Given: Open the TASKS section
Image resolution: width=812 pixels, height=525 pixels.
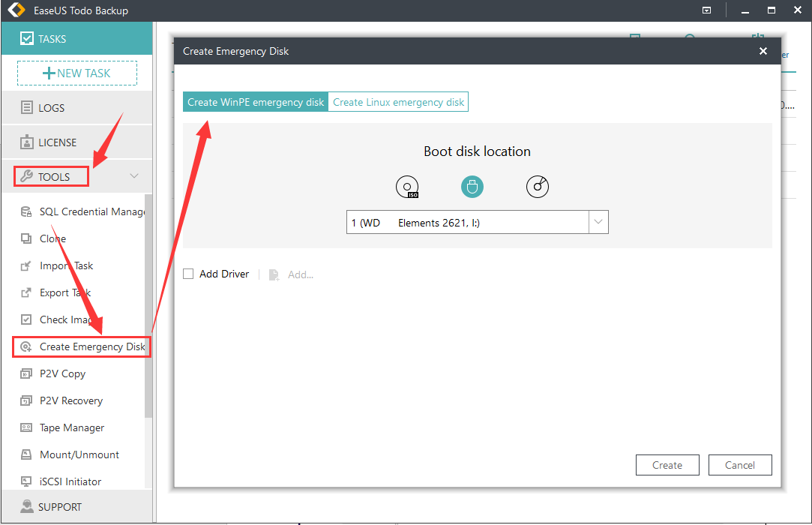Looking at the screenshot, I should point(76,38).
